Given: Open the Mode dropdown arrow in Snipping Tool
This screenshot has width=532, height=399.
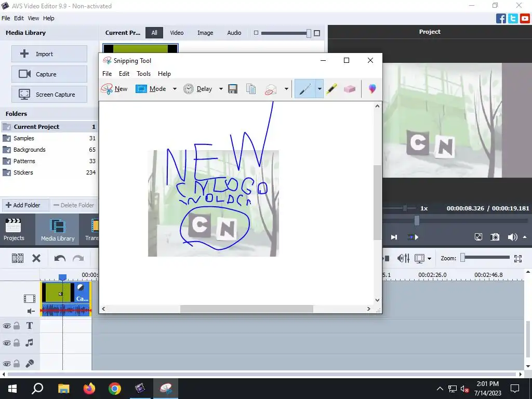Looking at the screenshot, I should [x=175, y=89].
